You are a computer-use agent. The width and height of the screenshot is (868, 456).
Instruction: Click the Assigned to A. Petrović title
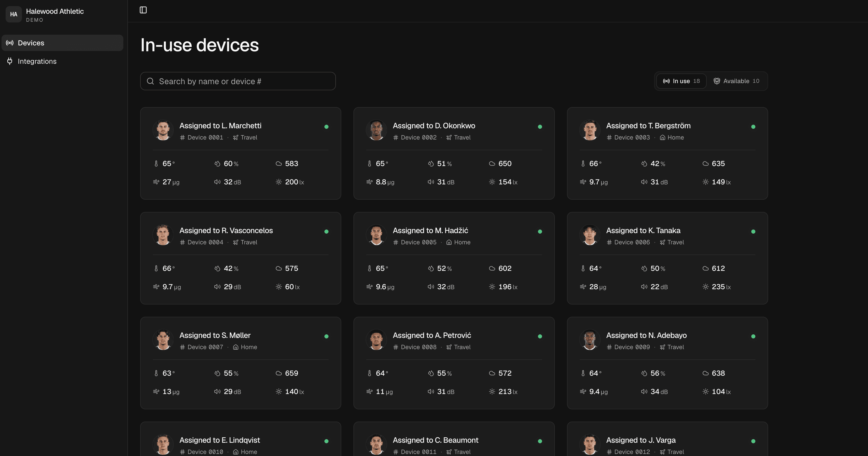(x=432, y=336)
